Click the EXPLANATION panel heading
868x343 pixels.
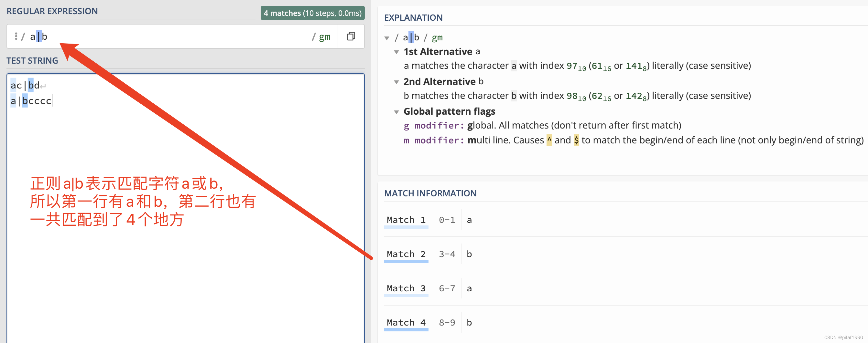pyautogui.click(x=413, y=17)
